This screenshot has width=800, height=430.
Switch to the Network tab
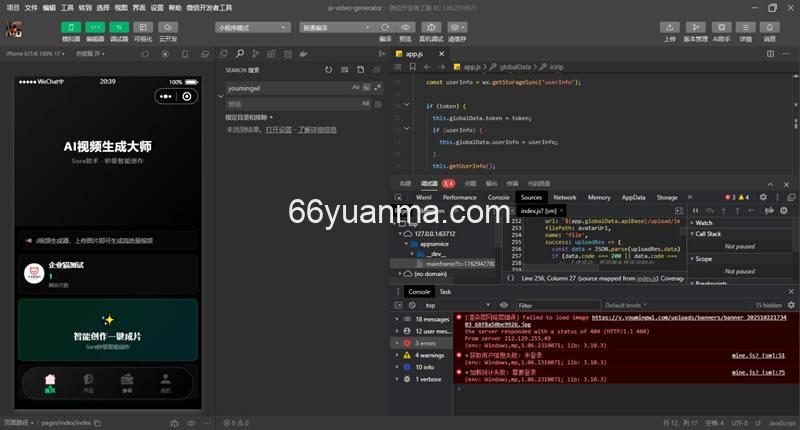[565, 198]
